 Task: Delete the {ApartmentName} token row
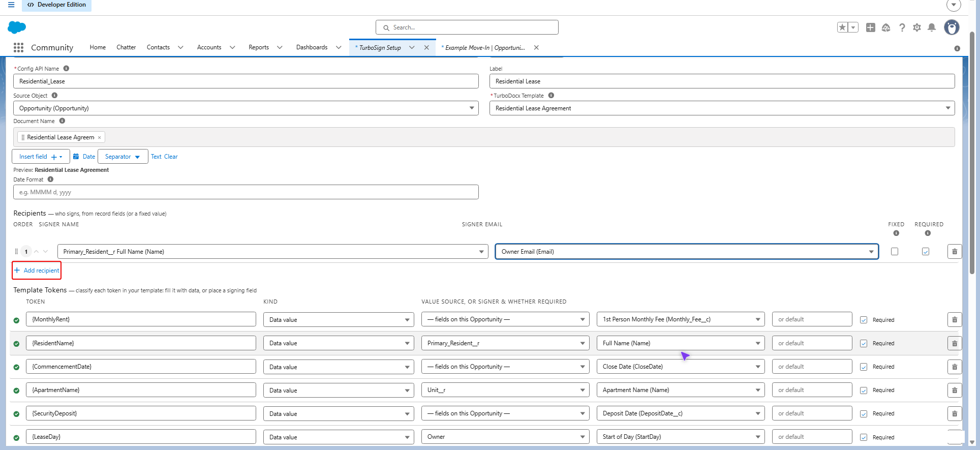coord(955,391)
